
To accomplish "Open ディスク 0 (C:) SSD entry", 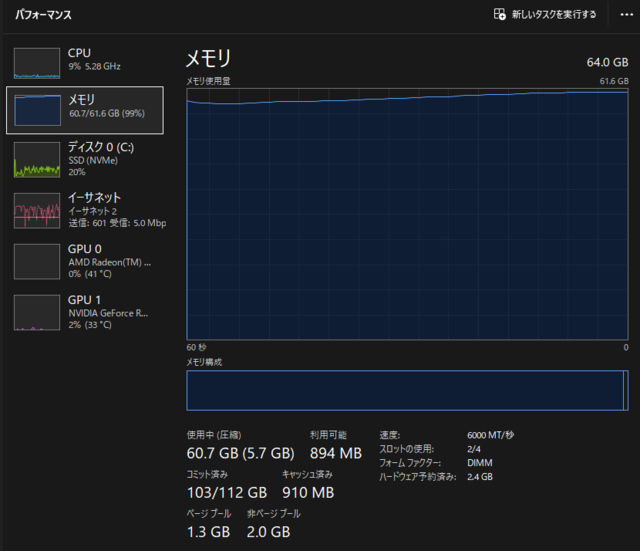I will [x=85, y=160].
